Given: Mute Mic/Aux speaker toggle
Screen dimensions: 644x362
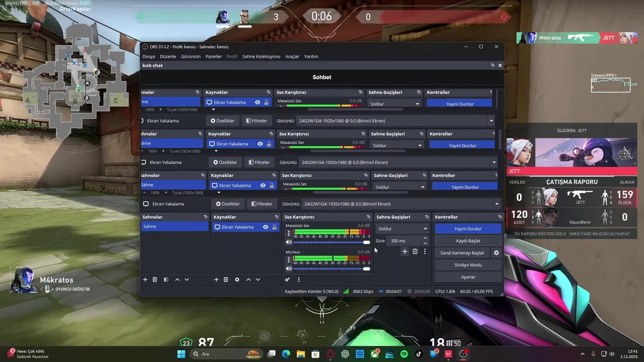Looking at the screenshot, I should pos(289,268).
